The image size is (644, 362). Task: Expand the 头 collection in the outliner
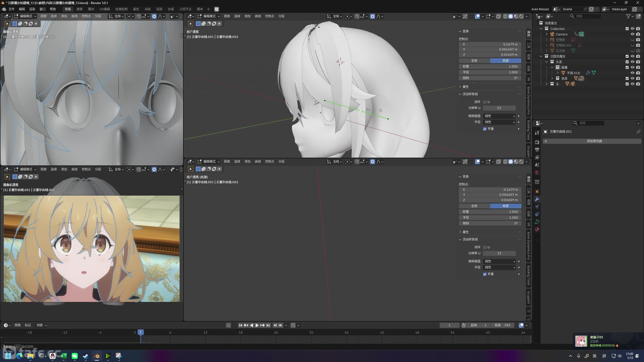coord(547,84)
